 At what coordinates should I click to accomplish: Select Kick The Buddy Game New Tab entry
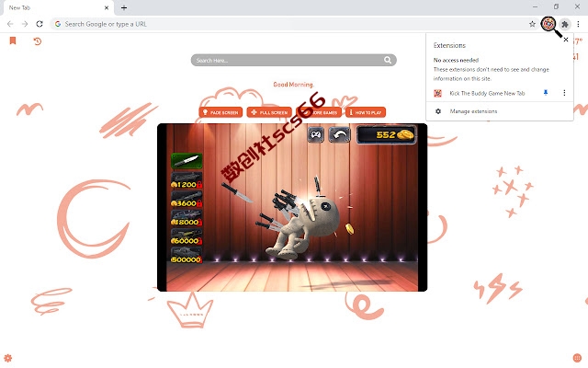(x=487, y=93)
